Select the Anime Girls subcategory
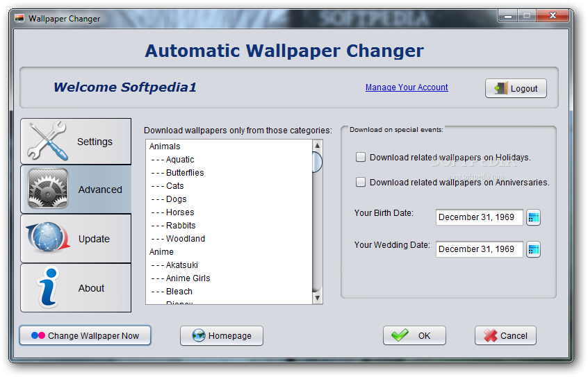The image size is (588, 377). click(x=229, y=278)
